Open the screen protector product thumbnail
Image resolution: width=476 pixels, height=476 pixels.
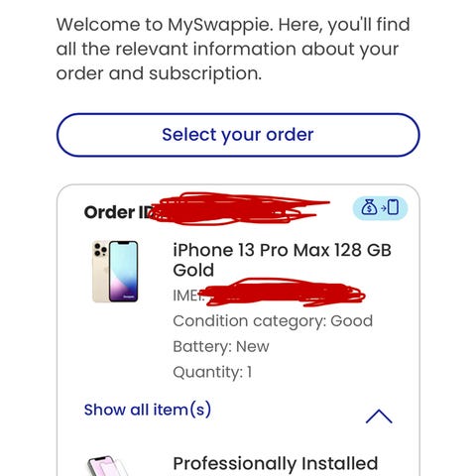coord(107,465)
